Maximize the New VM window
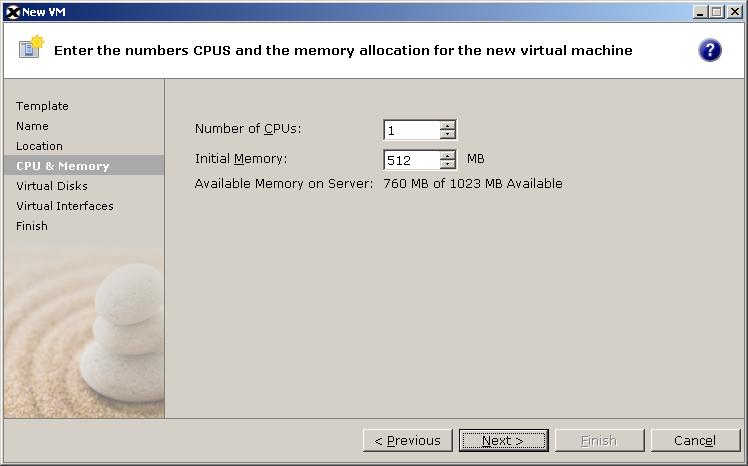This screenshot has width=748, height=466. 717,12
